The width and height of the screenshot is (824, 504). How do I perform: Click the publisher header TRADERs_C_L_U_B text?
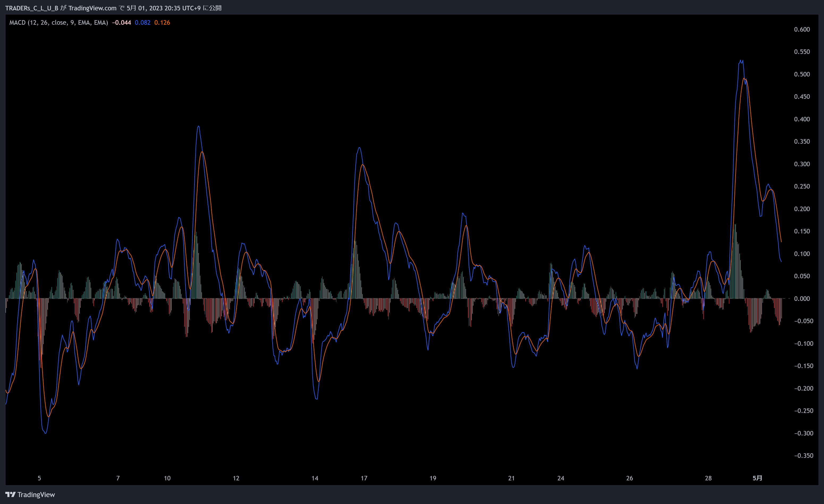(x=32, y=8)
